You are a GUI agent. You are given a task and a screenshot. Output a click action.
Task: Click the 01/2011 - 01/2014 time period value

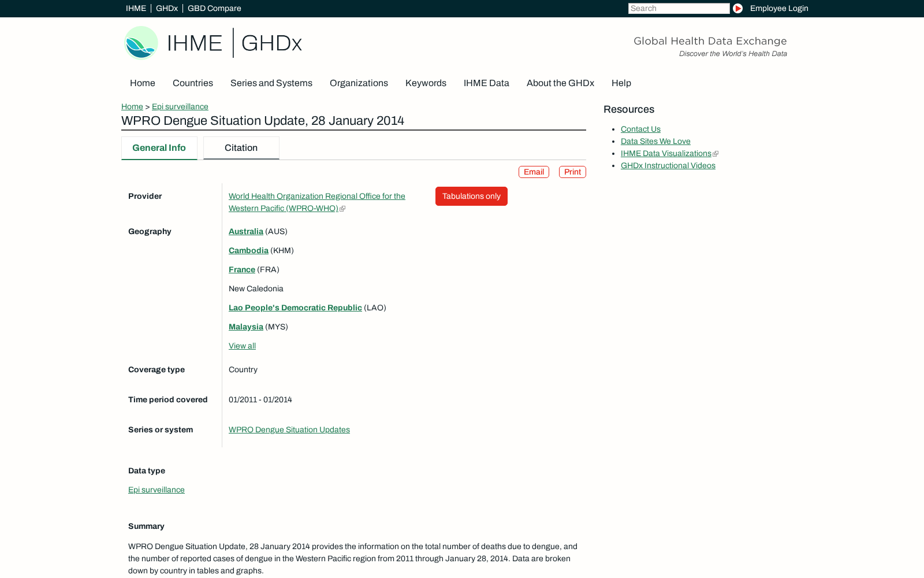tap(260, 399)
